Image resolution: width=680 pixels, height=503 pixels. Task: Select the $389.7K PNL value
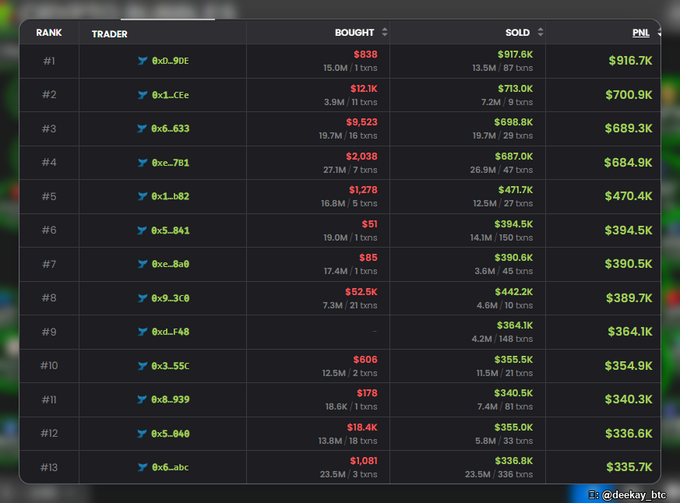pyautogui.click(x=629, y=298)
